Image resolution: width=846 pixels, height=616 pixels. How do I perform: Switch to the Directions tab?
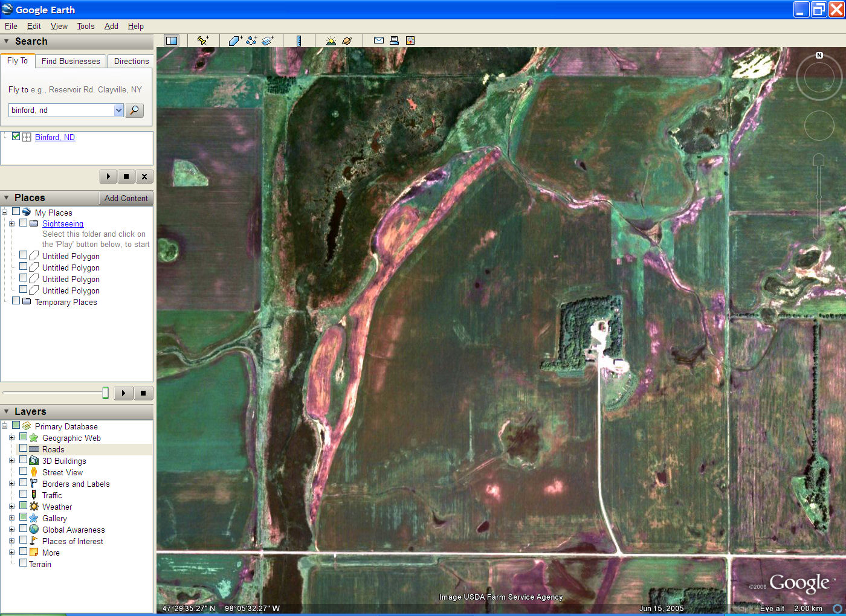tap(131, 61)
